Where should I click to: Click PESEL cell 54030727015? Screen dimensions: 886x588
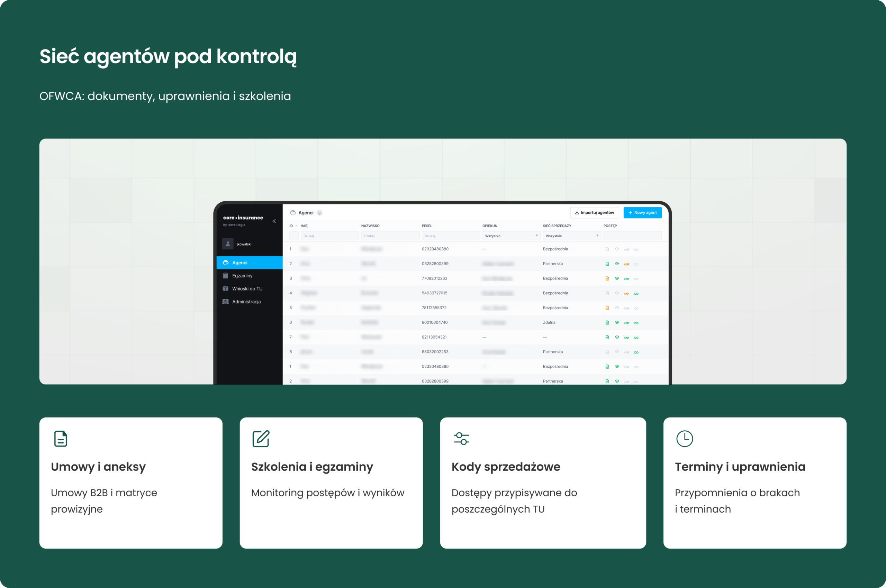(435, 293)
